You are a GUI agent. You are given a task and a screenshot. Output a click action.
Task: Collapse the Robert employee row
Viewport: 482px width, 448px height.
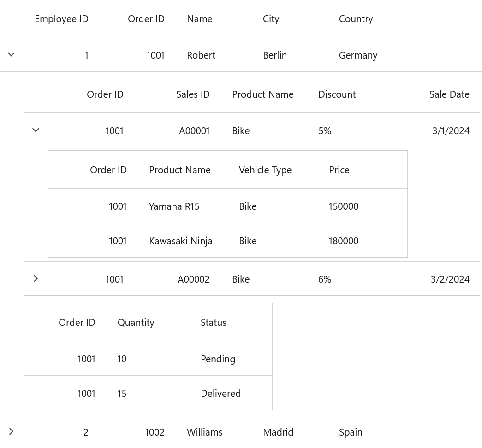12,55
